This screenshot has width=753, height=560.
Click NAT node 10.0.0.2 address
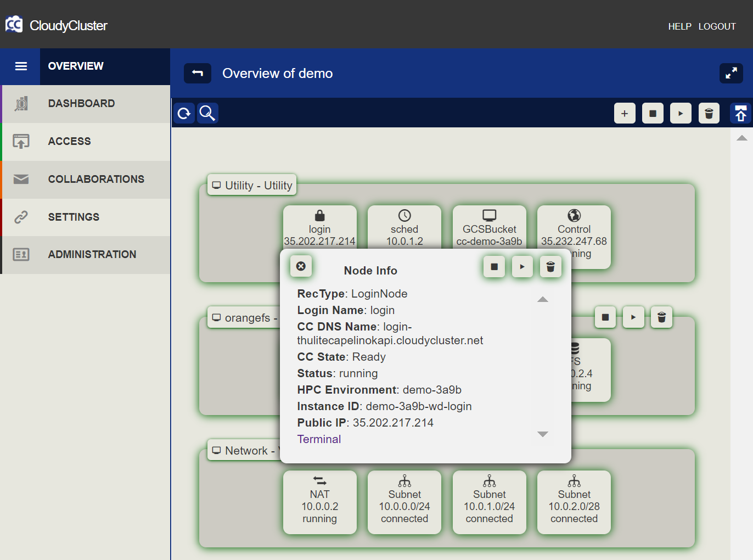(x=319, y=506)
